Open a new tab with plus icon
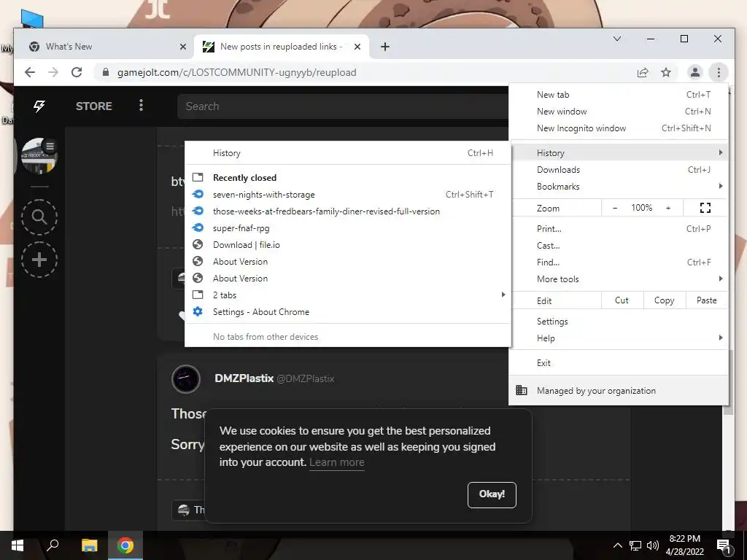Screen dimensions: 747x560 pos(385,47)
